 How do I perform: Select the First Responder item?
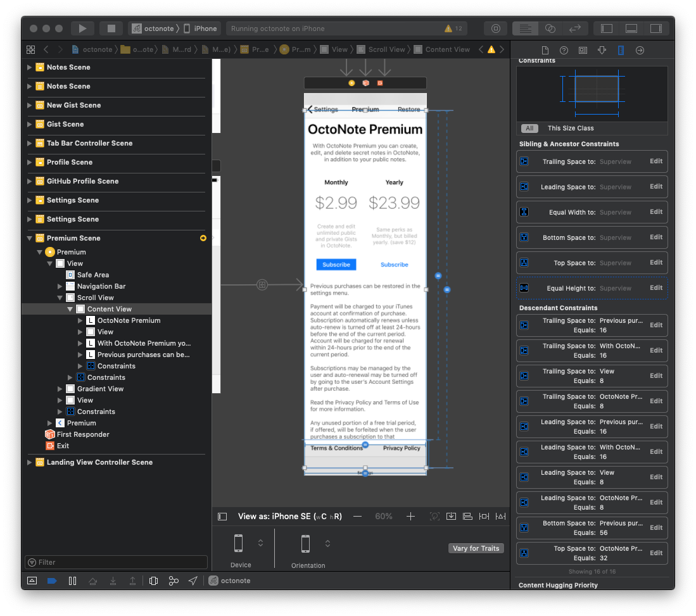pyautogui.click(x=77, y=434)
